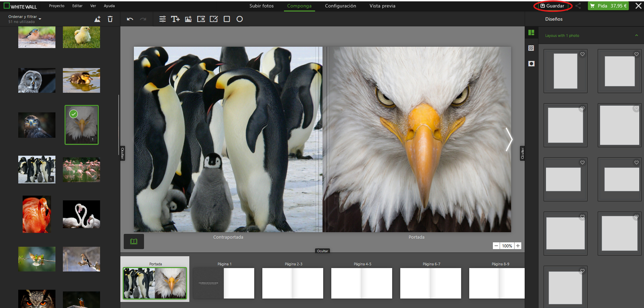Favorite the third-row left layout heart
This screenshot has height=308, width=644.
(582, 162)
